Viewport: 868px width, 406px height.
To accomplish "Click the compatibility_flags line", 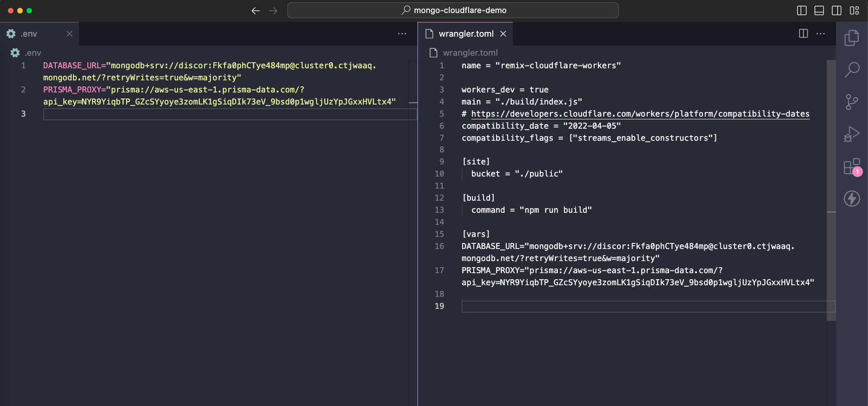I will pyautogui.click(x=590, y=138).
